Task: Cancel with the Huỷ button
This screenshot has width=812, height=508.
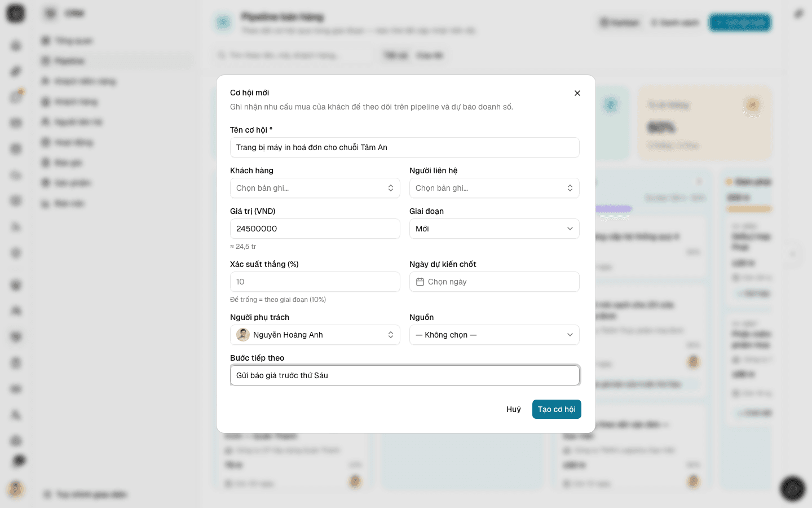Action: click(x=514, y=409)
